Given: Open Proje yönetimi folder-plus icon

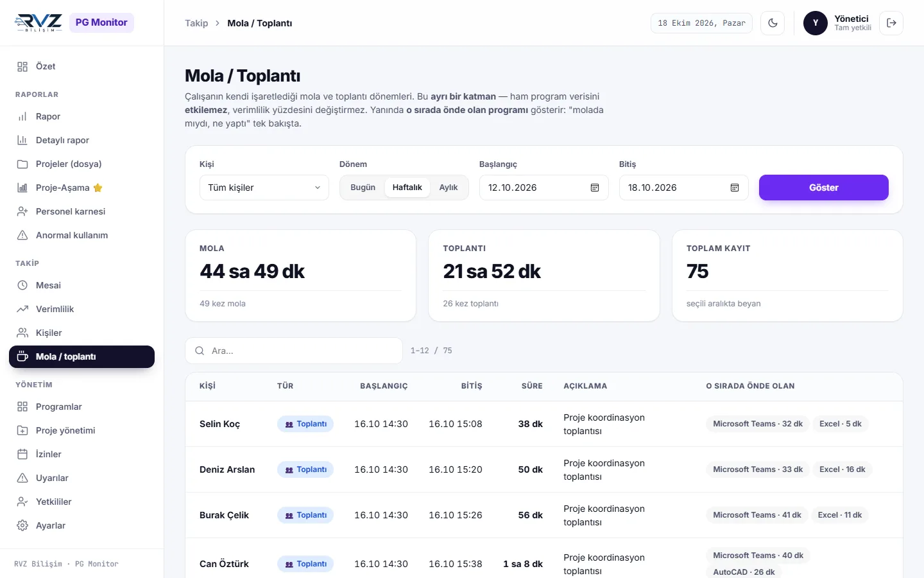Looking at the screenshot, I should pos(22,430).
